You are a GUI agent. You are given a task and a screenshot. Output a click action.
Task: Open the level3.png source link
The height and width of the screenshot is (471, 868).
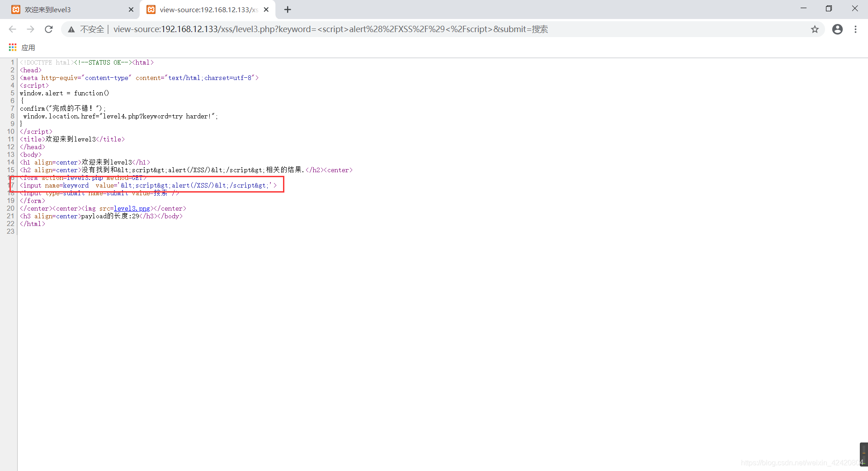[x=132, y=208]
